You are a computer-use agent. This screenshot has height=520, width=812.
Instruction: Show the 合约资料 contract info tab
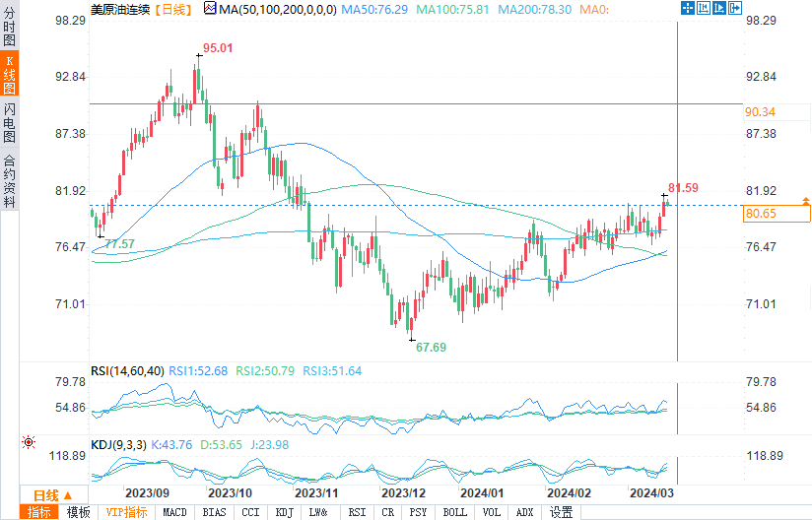9,181
